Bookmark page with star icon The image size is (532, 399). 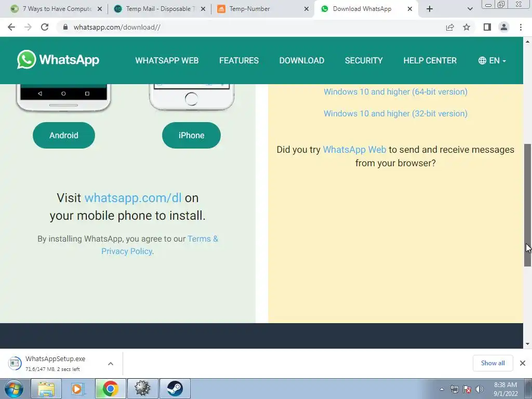[x=467, y=27]
